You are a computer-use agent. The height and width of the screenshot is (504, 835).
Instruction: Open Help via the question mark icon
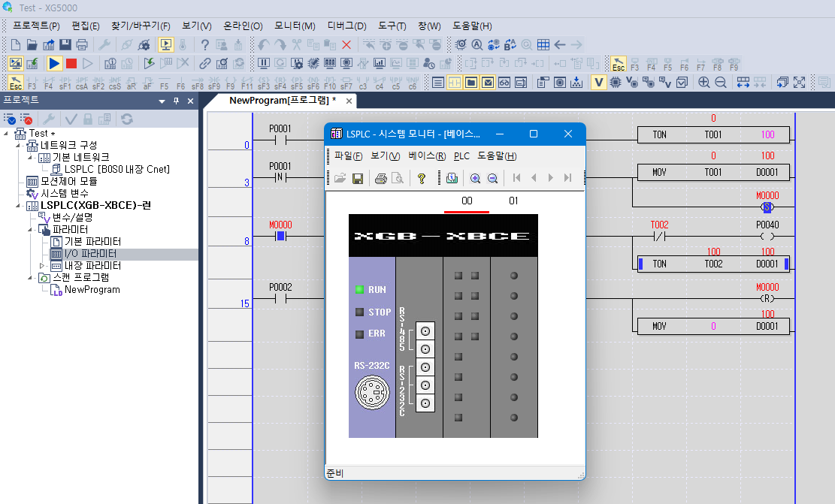(206, 45)
